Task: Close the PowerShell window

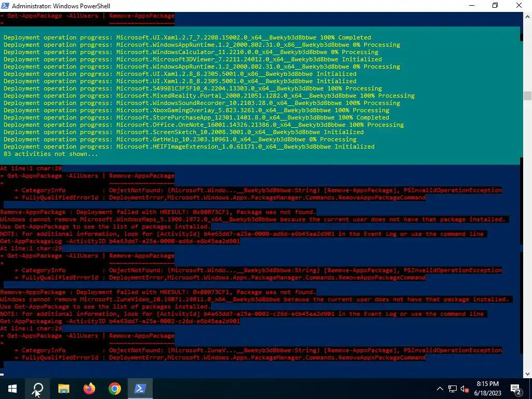Action: coord(519,6)
